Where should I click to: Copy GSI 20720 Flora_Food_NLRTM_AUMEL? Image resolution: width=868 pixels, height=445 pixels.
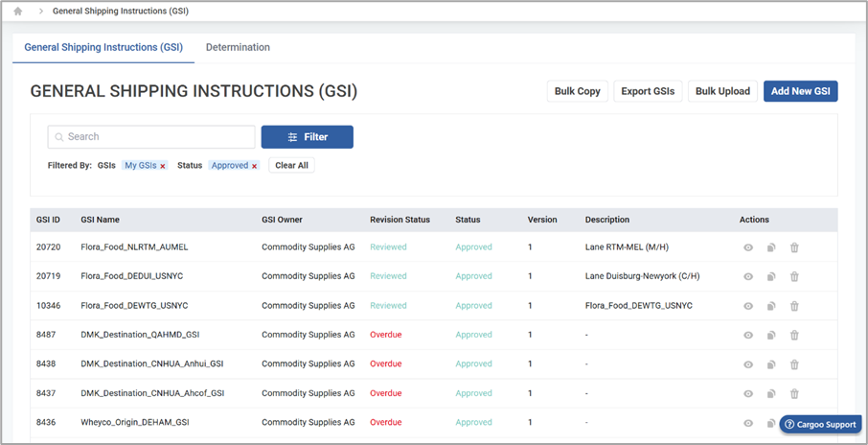tap(771, 247)
